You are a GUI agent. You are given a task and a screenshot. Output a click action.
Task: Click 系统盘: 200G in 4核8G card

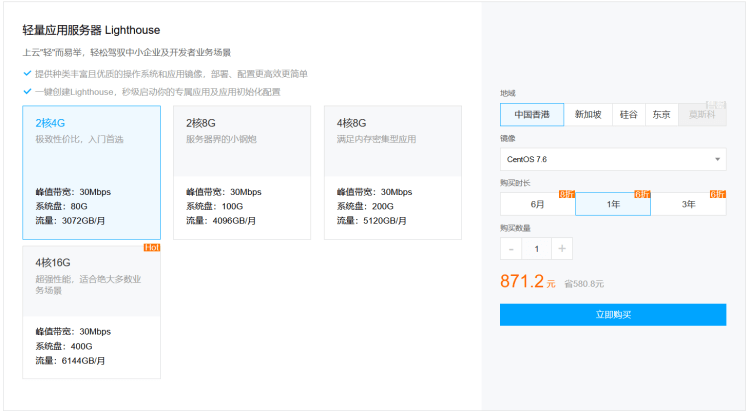pyautogui.click(x=365, y=207)
